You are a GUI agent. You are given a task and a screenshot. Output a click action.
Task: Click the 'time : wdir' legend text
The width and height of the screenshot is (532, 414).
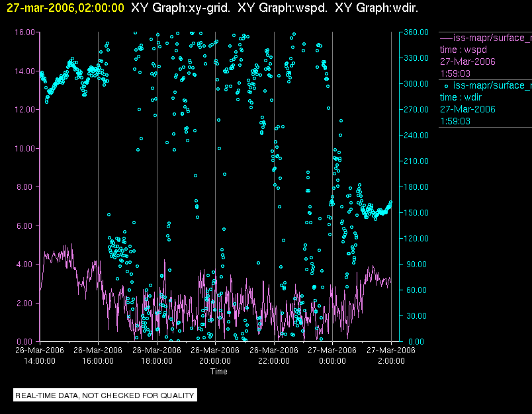[x=461, y=97]
